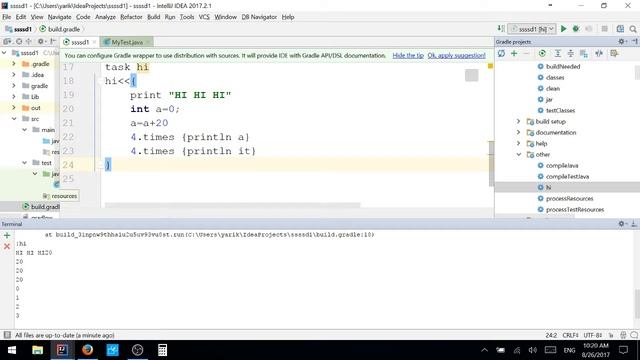This screenshot has height=360, width=640.
Task: Select the clean Gradle task
Action: (x=553, y=88)
